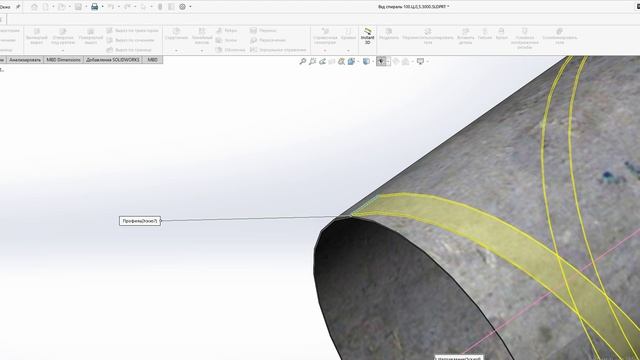This screenshot has width=640, height=360.
Task: Click the Rebuild traffic-light icon
Action: (160, 7)
